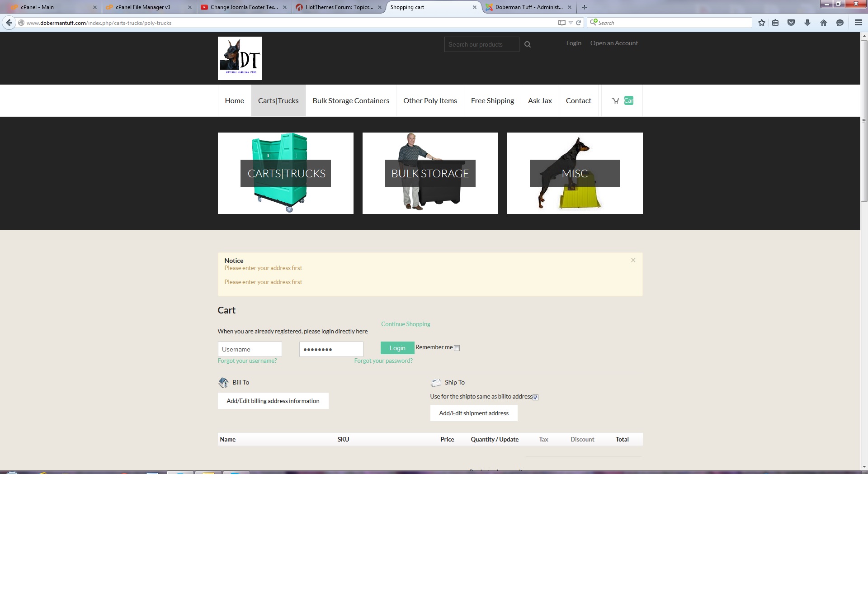Open the BULK STORAGE category thumbnail

(430, 173)
